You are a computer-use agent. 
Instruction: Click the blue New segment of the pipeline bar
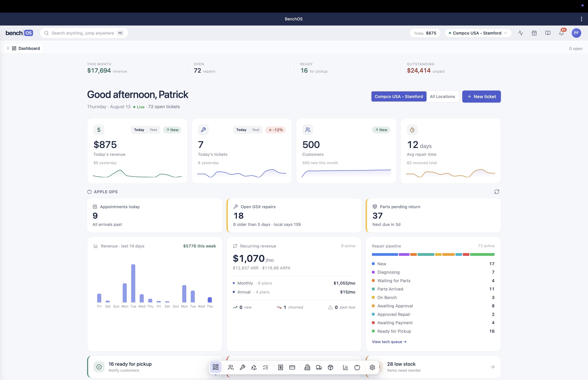pos(385,254)
